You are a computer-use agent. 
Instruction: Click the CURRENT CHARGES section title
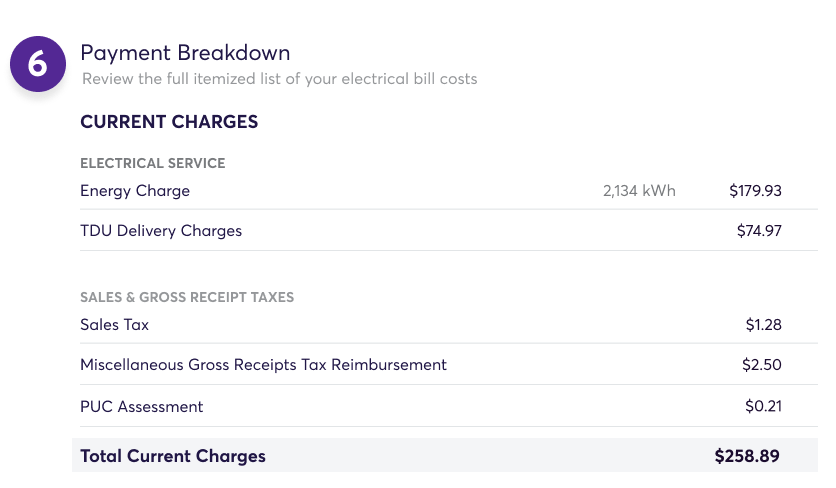169,122
